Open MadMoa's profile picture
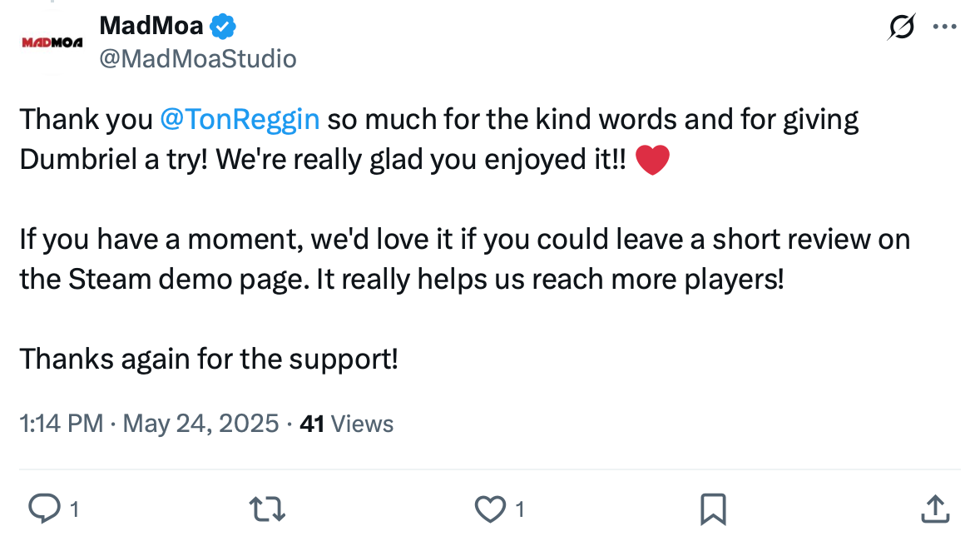The image size is (980, 541). [52, 40]
